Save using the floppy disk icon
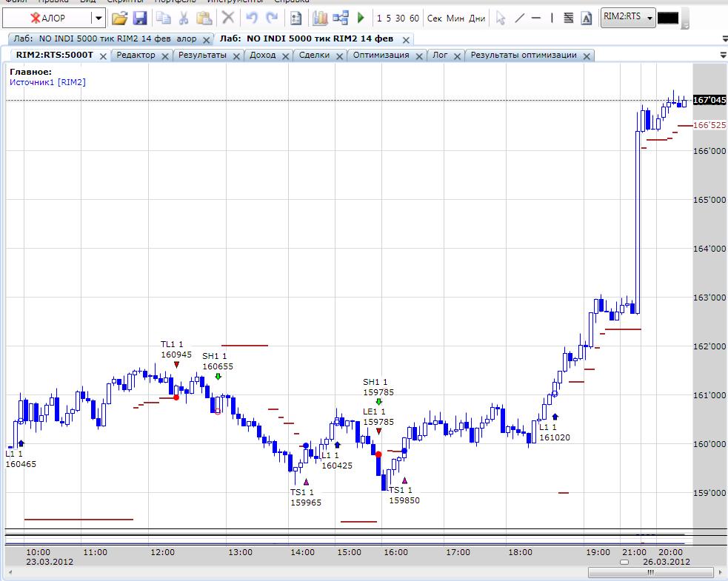The width and height of the screenshot is (728, 581). pyautogui.click(x=140, y=19)
